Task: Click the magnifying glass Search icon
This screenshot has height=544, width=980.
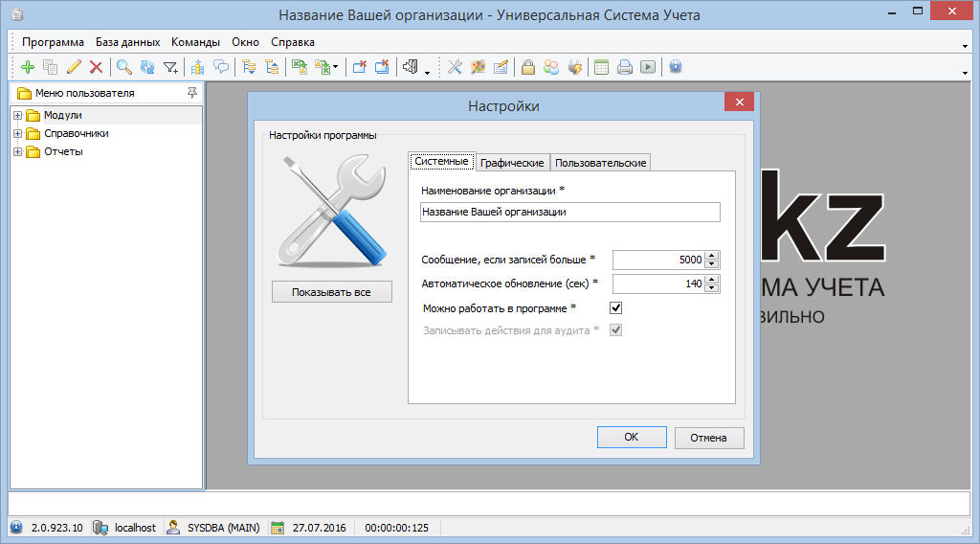Action: pos(124,67)
